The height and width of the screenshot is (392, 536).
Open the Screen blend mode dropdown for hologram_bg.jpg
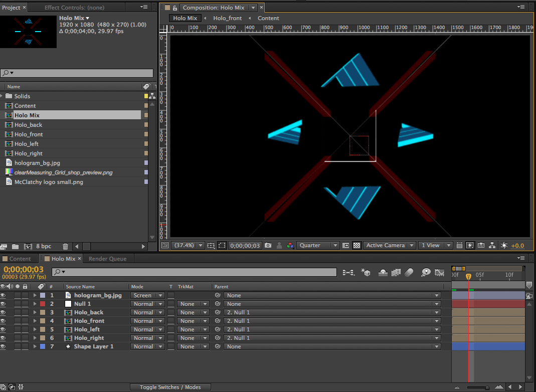tap(147, 295)
